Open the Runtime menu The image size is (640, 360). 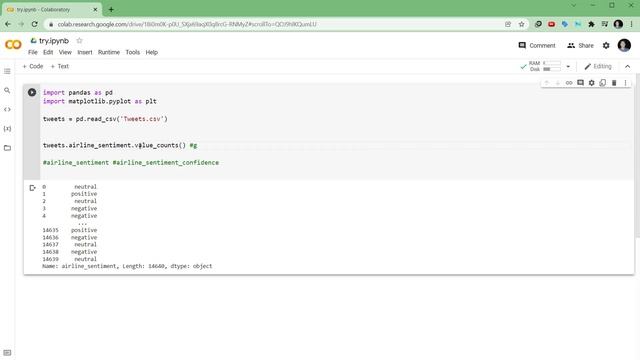pyautogui.click(x=109, y=52)
